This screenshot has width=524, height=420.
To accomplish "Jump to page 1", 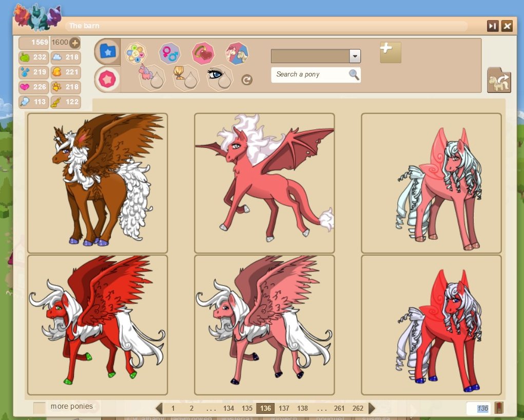I will pyautogui.click(x=173, y=408).
